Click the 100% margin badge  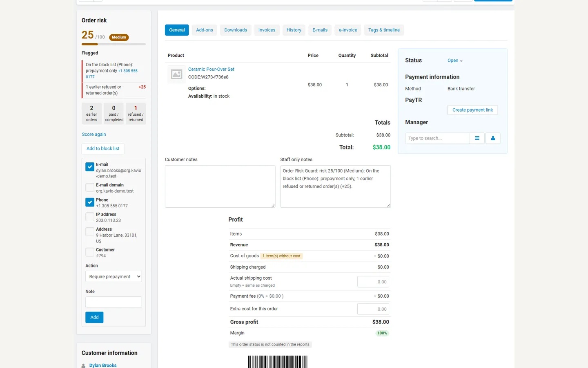click(382, 333)
